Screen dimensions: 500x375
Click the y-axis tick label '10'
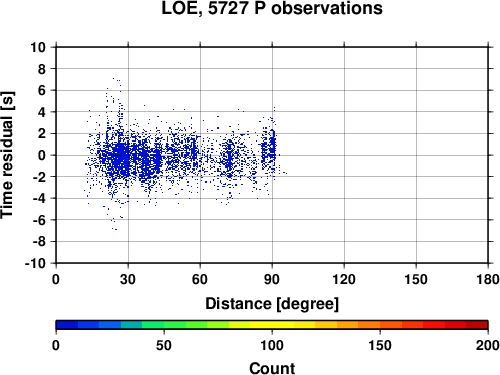pos(38,47)
